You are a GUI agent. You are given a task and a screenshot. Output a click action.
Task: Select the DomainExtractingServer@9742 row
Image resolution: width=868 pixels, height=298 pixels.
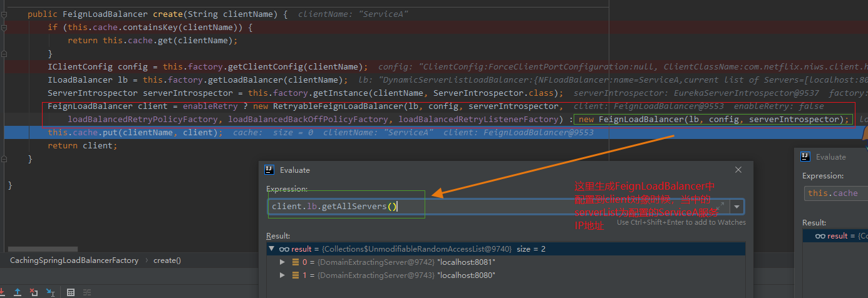click(506, 262)
